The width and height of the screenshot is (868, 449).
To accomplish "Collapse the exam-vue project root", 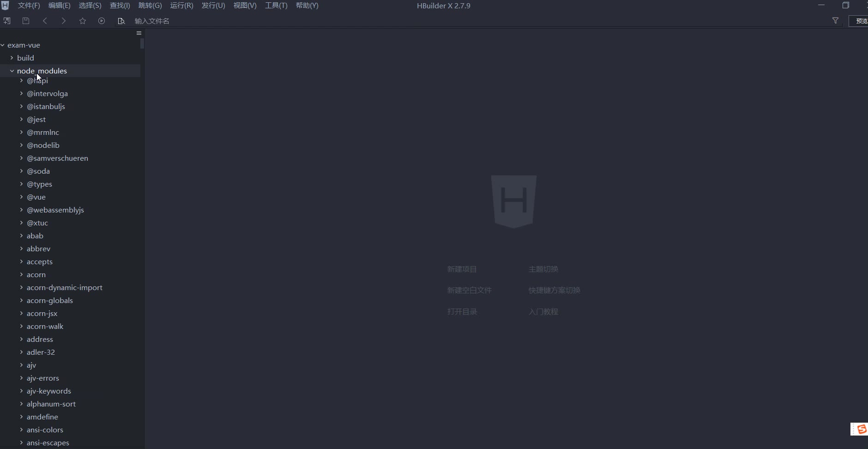I will (x=3, y=45).
